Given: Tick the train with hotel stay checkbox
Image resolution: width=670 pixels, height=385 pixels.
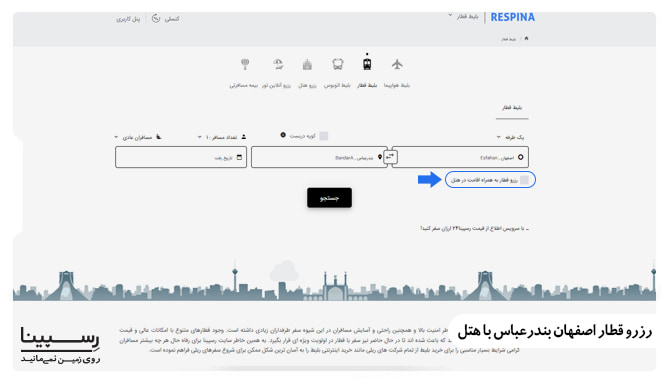Looking at the screenshot, I should [524, 180].
